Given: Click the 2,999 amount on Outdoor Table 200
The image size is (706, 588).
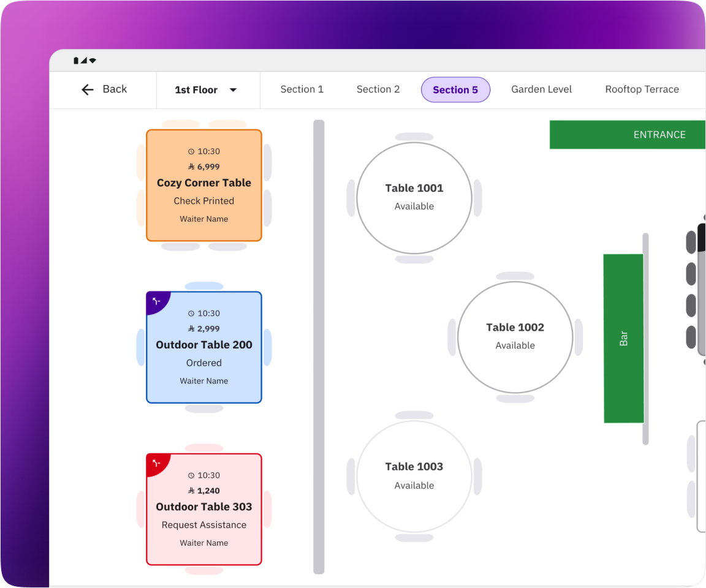Looking at the screenshot, I should pyautogui.click(x=208, y=329).
